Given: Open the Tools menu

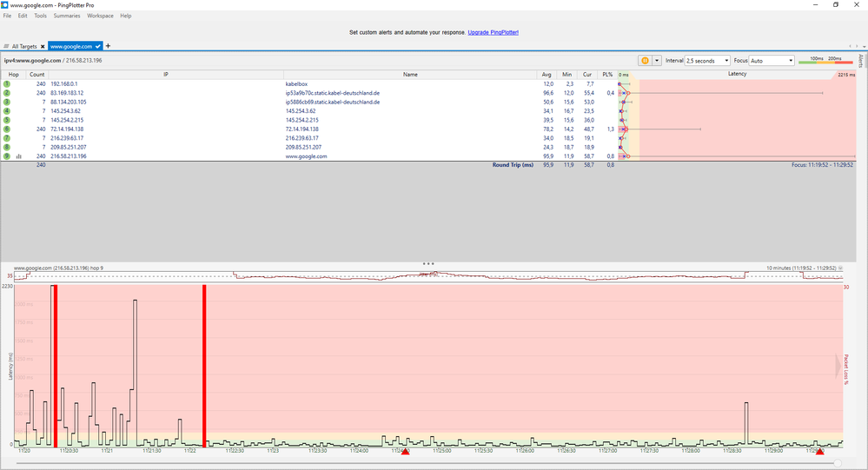Looking at the screenshot, I should (x=41, y=16).
